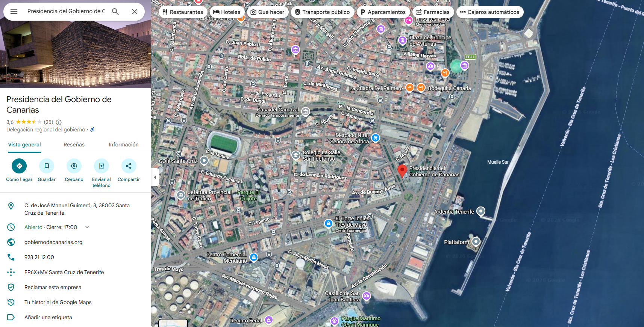Screen dimensions: 644x327
Task: Expand opening hours dropdown arrow
Action: [x=87, y=227]
